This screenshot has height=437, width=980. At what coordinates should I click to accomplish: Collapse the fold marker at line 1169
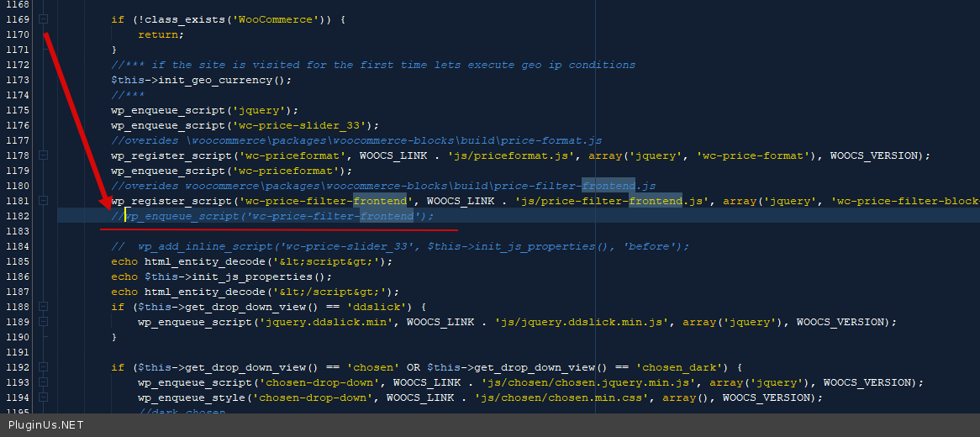44,19
